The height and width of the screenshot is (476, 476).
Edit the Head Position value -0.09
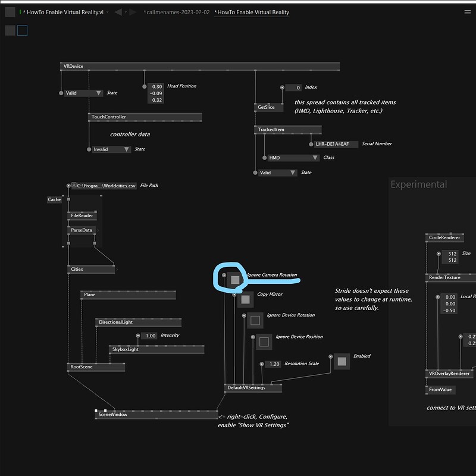coord(156,93)
